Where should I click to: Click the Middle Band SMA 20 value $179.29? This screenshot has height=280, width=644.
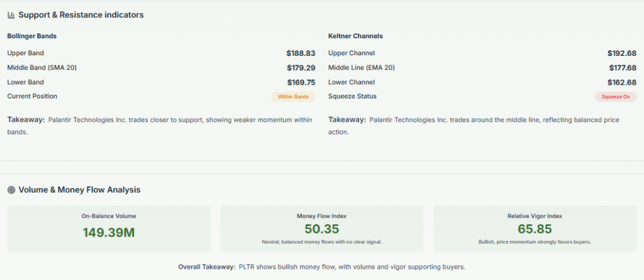click(301, 68)
